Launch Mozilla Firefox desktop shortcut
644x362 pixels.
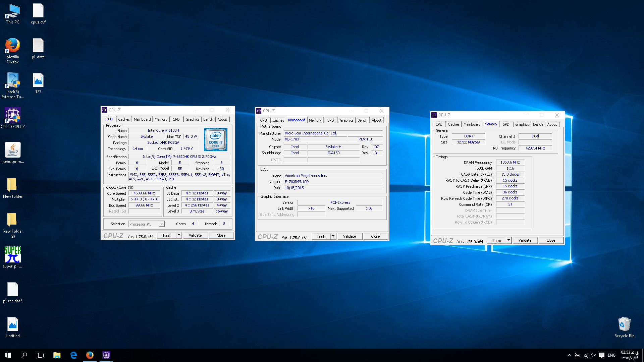point(12,51)
